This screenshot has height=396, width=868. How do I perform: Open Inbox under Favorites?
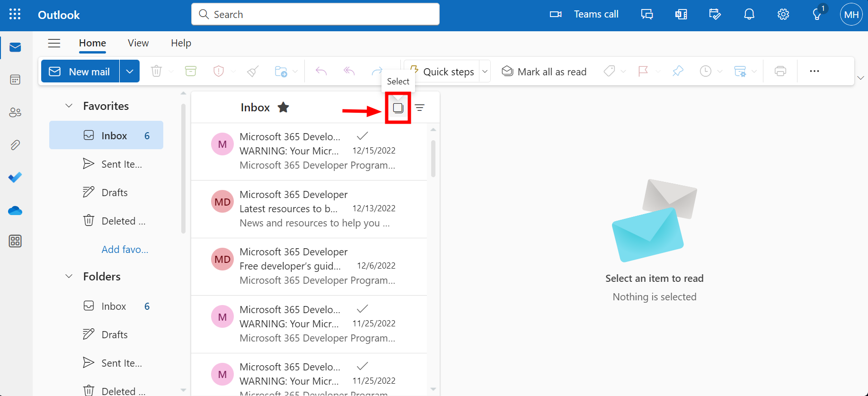point(106,135)
